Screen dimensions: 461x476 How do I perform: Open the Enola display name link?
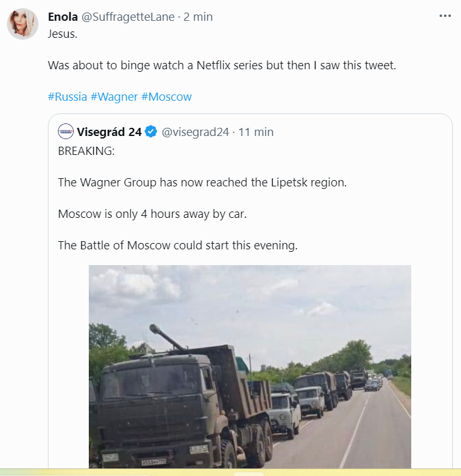tap(63, 17)
